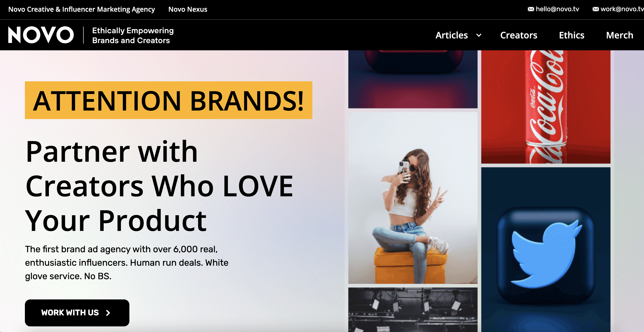Open the Articles menu
The image size is (644, 332).
click(452, 35)
